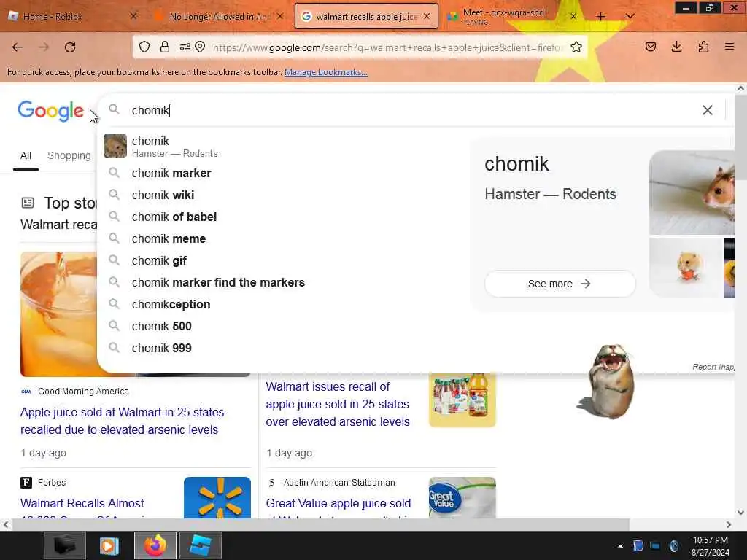The height and width of the screenshot is (560, 747).
Task: Open the Pocket save icon
Action: point(651,47)
